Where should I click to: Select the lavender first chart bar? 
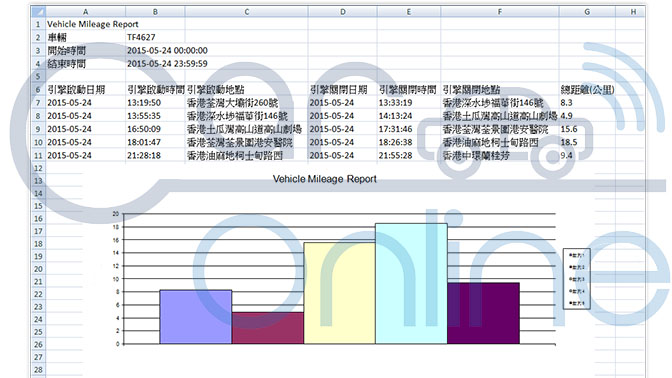coord(196,317)
